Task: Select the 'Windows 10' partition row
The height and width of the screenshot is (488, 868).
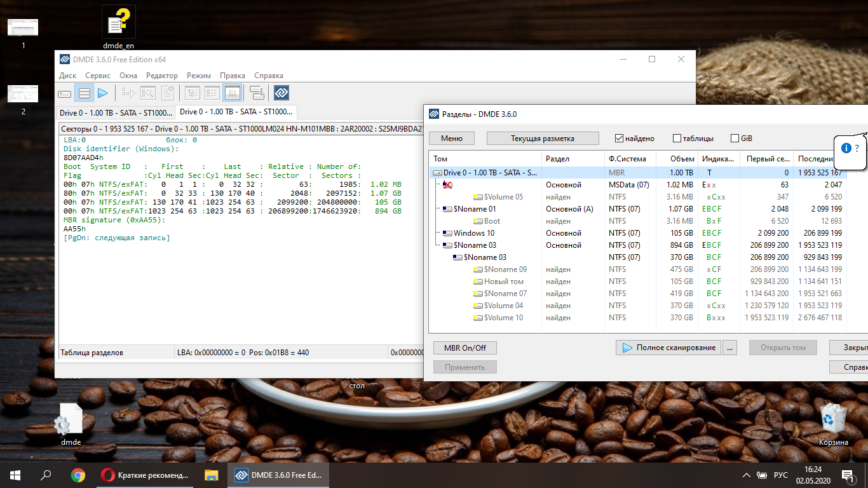Action: (638, 233)
